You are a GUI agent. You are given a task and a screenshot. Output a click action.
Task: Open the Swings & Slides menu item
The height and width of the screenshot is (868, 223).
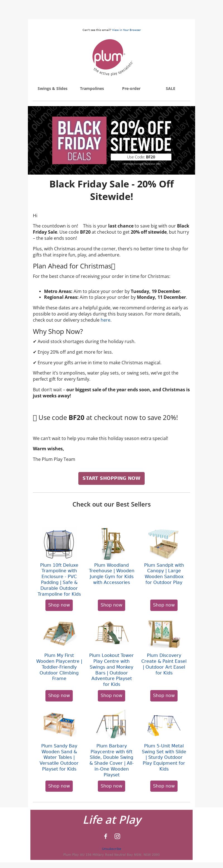[52, 89]
